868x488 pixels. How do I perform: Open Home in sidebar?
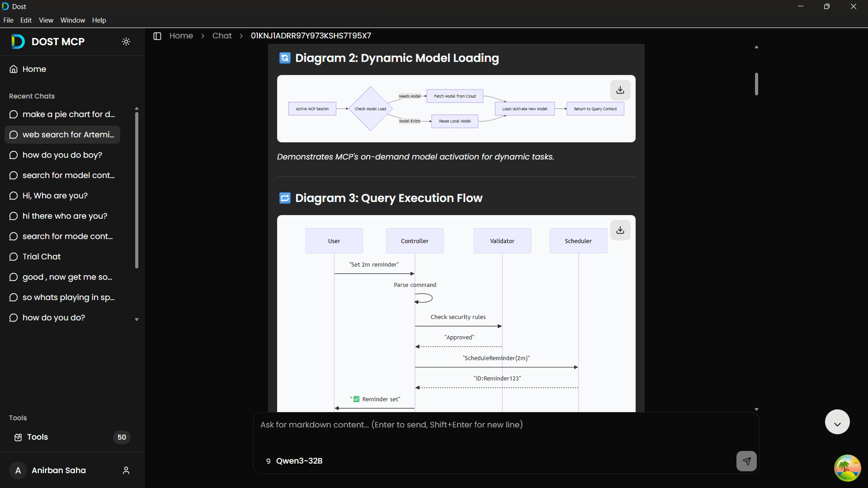pos(28,69)
